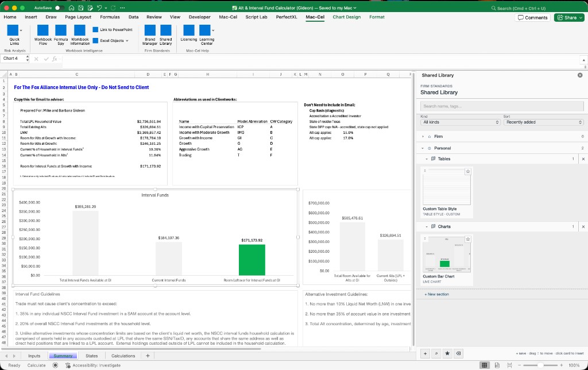Click the + New section link
Viewport: 588px width, 370px height.
tap(437, 294)
